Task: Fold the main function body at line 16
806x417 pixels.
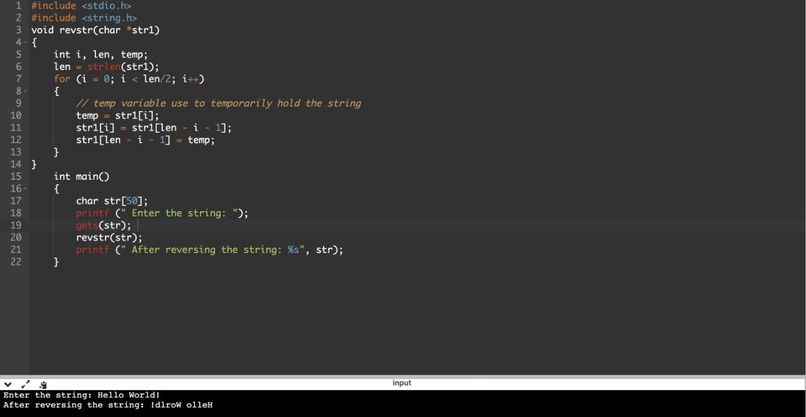Action: coord(25,189)
